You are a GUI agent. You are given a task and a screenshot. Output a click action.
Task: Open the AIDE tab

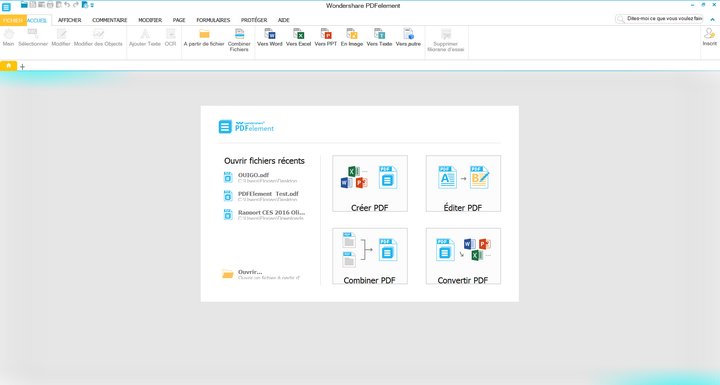pos(283,20)
